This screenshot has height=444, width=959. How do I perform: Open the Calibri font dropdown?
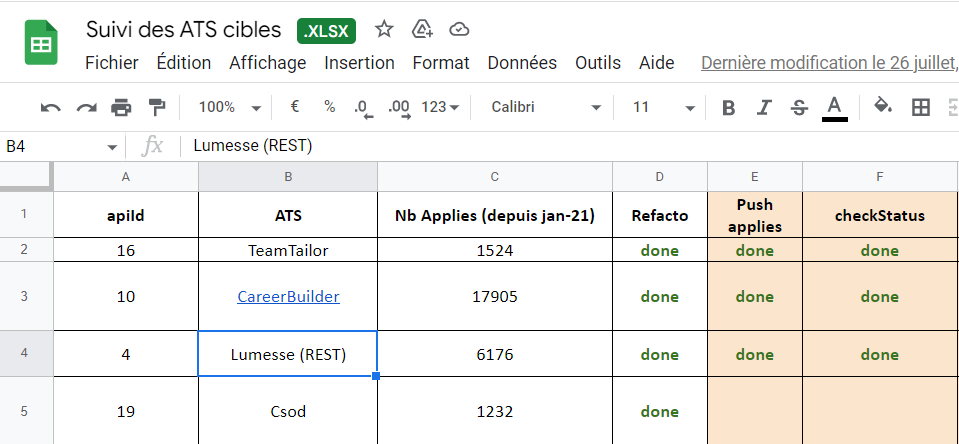[546, 108]
